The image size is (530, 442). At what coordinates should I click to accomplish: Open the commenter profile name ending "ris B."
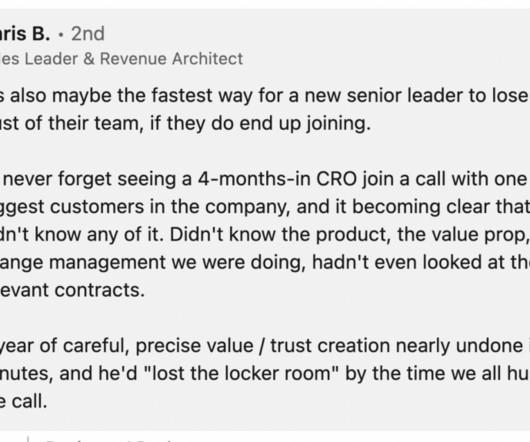point(25,33)
